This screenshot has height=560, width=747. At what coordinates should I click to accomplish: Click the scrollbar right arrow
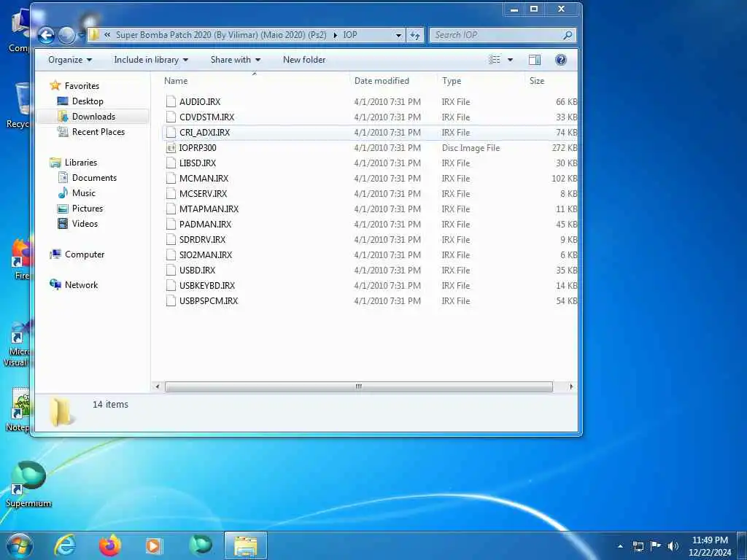tap(571, 386)
